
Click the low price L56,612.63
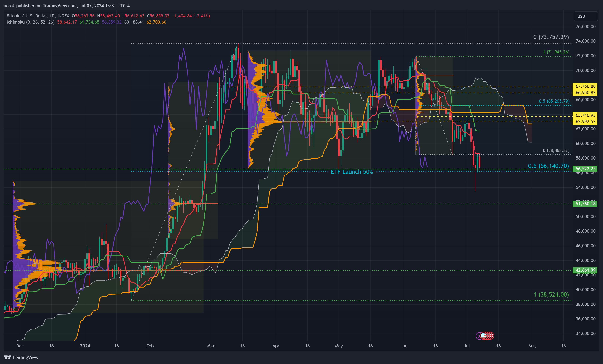(x=133, y=16)
